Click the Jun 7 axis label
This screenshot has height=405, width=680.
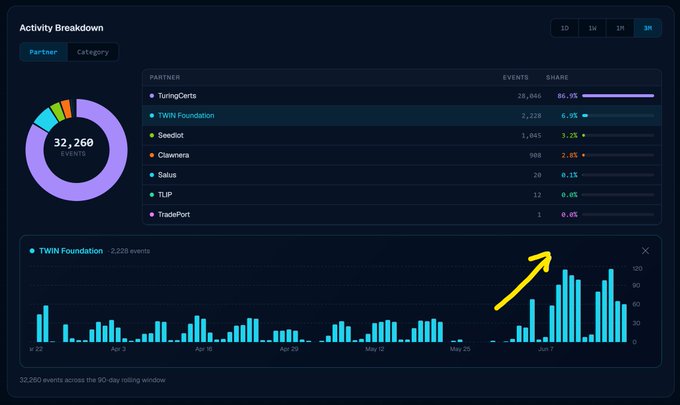click(546, 349)
